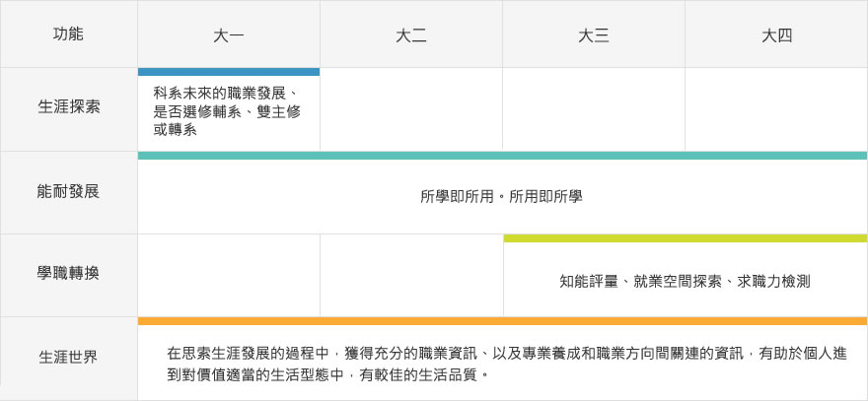
Task: Click the 功能 column header
Action: 68,34
